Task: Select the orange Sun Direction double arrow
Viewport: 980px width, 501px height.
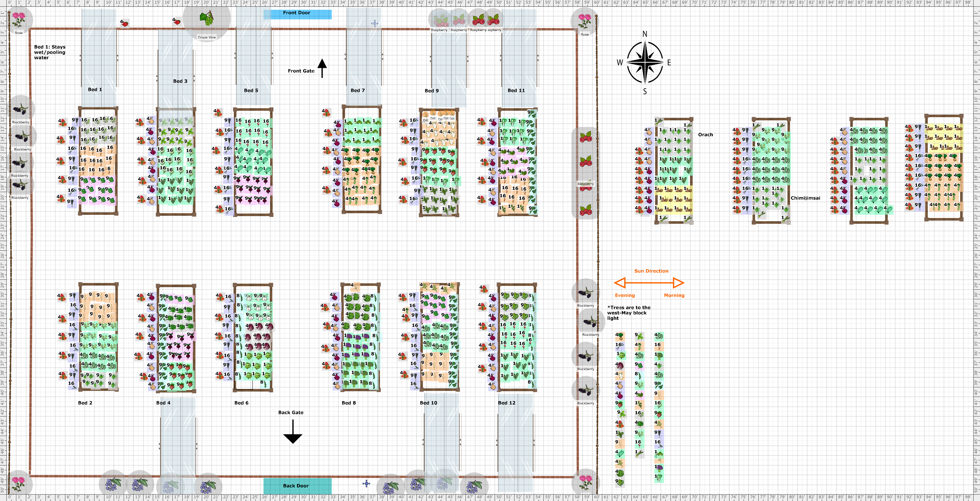Action: (649, 283)
